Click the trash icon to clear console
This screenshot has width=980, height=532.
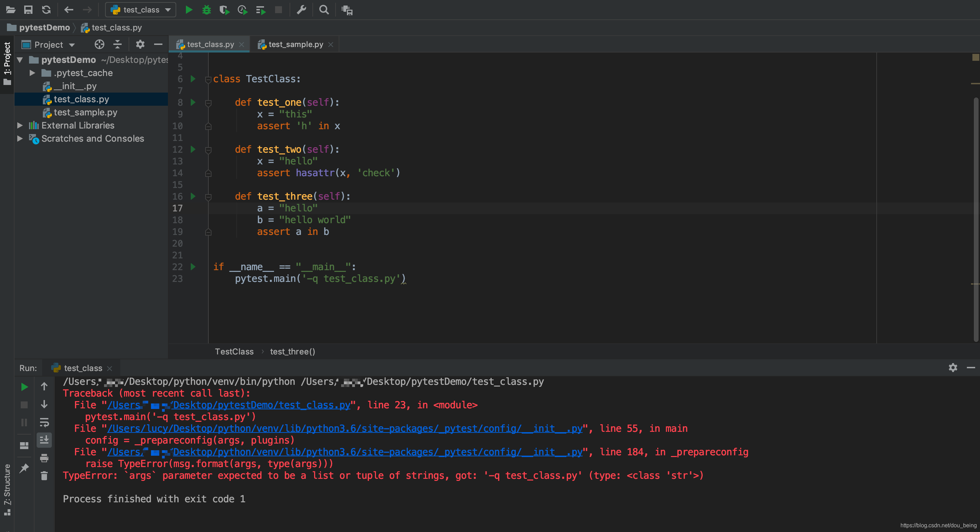click(x=44, y=476)
